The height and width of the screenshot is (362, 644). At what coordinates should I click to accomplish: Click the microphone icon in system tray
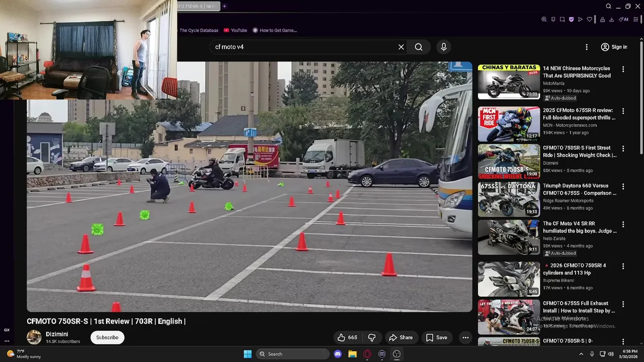coord(592,354)
